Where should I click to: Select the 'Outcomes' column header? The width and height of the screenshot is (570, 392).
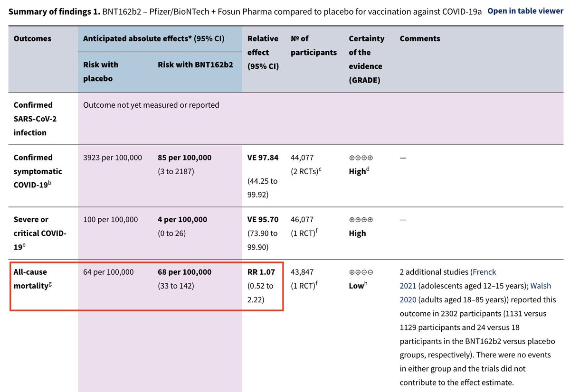click(x=32, y=39)
